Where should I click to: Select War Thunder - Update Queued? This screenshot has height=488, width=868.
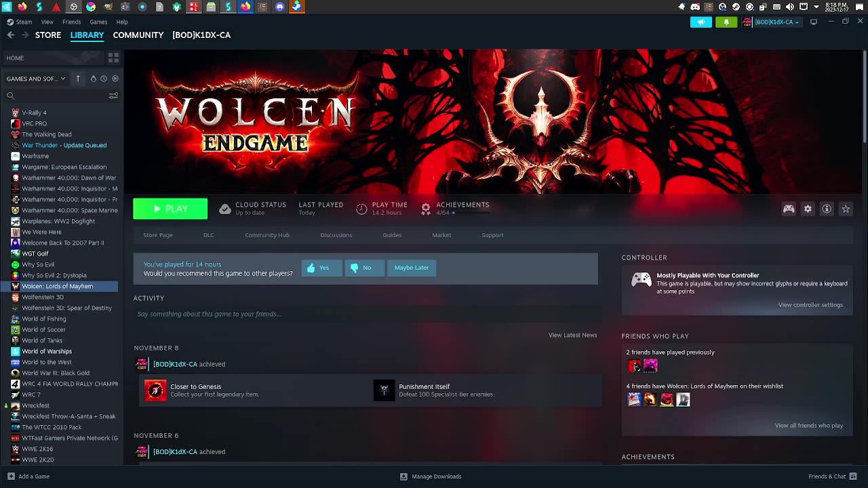pos(64,145)
